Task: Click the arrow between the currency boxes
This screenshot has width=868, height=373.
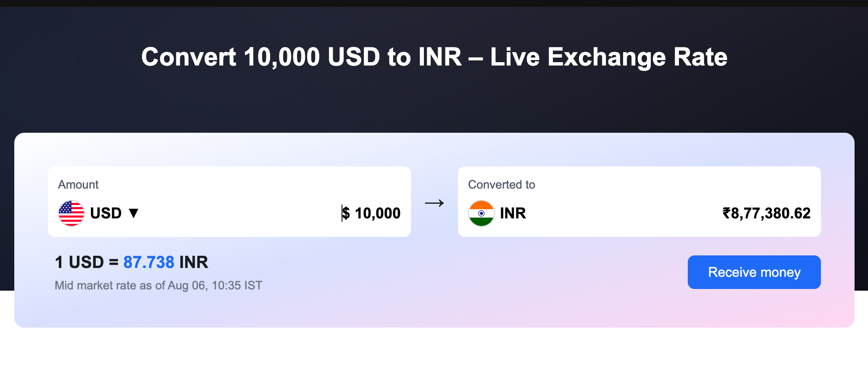Action: (434, 203)
